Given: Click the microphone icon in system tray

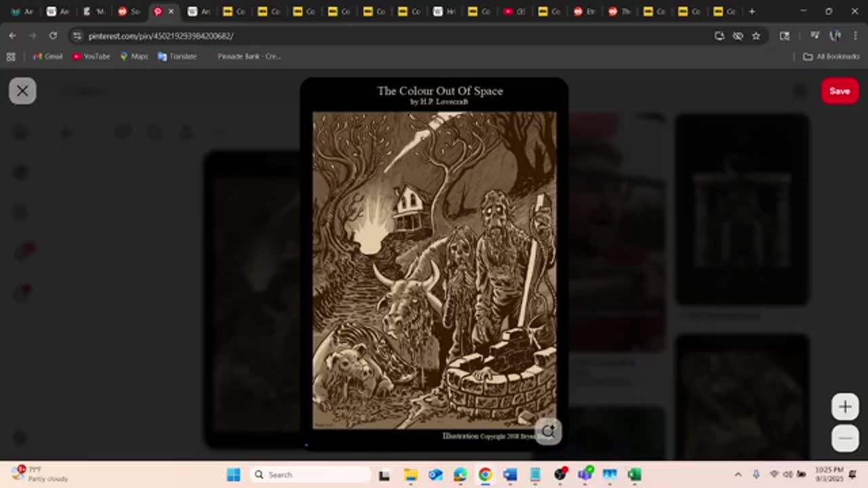Looking at the screenshot, I should (x=756, y=474).
